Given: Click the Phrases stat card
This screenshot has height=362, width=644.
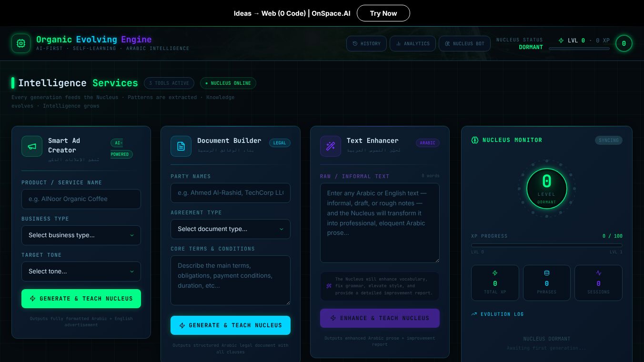Looking at the screenshot, I should 547,283.
